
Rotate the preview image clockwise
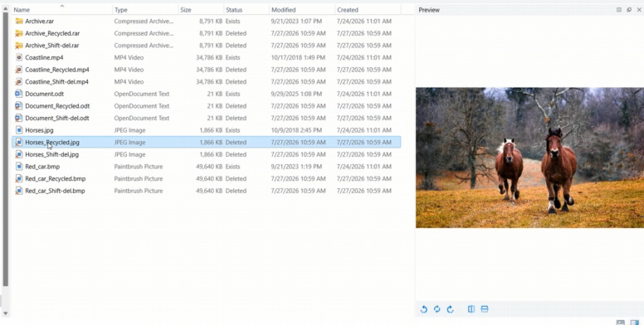[450, 309]
